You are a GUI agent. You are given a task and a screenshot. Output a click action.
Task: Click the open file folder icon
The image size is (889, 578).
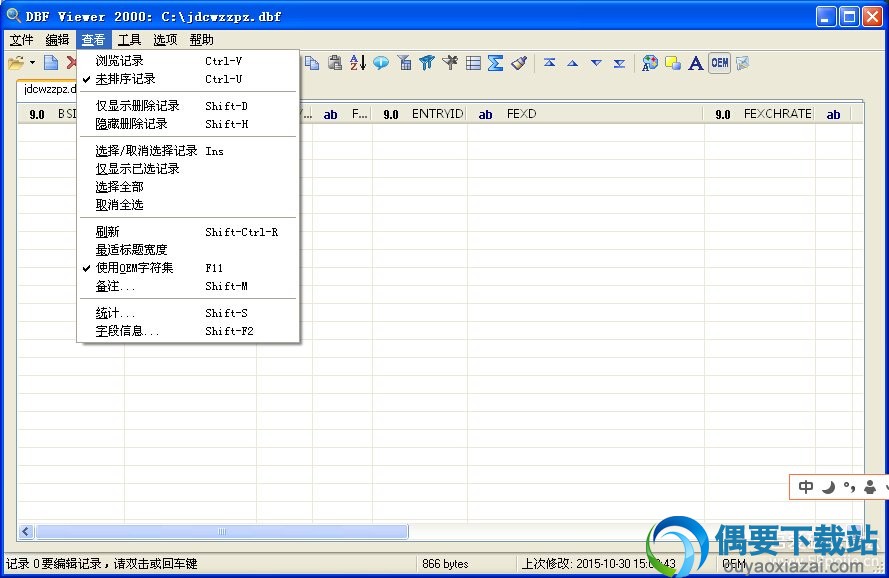[x=16, y=62]
